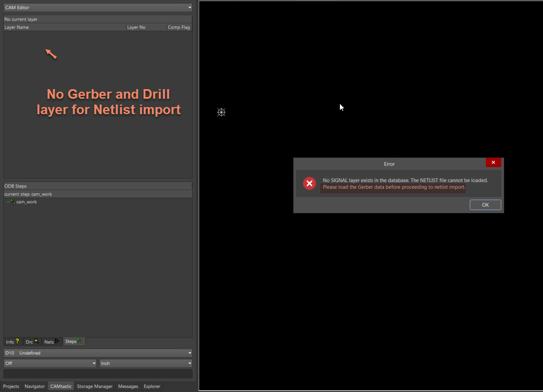Click the 'Please load the Gerber data' message line
The width and height of the screenshot is (543, 392).
tap(394, 187)
